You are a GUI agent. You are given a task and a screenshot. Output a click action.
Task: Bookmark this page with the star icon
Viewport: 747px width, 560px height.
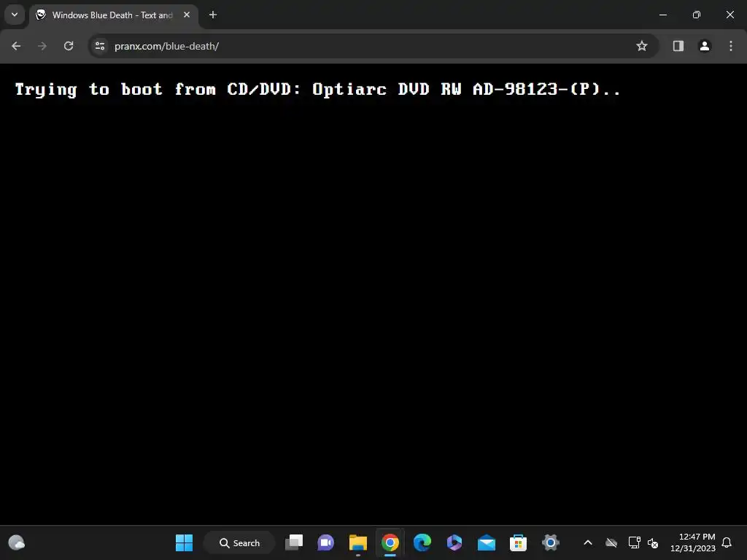point(642,46)
